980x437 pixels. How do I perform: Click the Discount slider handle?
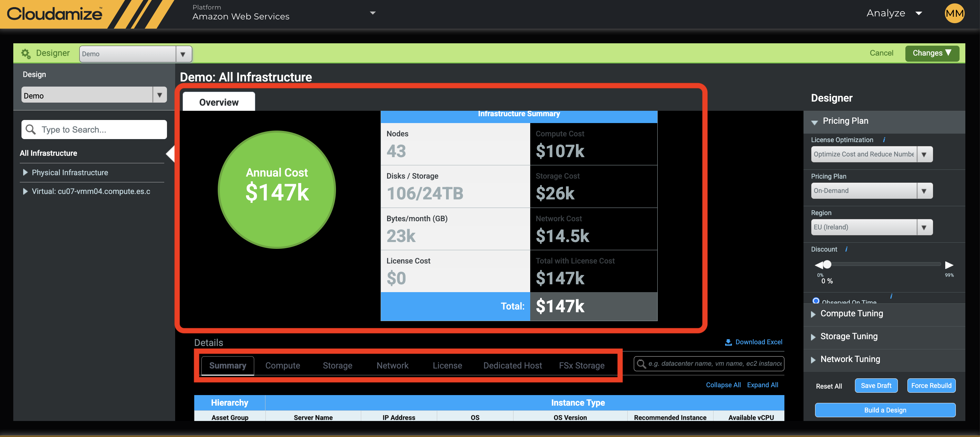(x=827, y=264)
